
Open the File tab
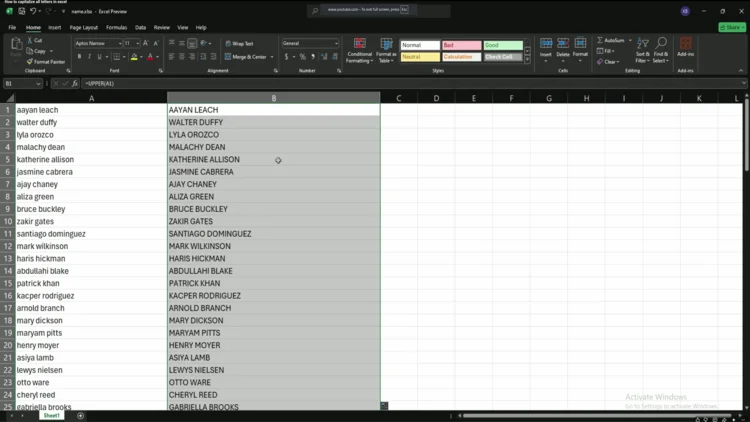[x=12, y=28]
